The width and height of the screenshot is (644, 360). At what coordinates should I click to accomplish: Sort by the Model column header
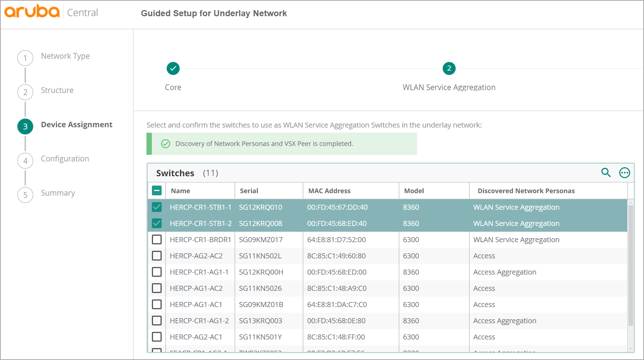pos(414,191)
